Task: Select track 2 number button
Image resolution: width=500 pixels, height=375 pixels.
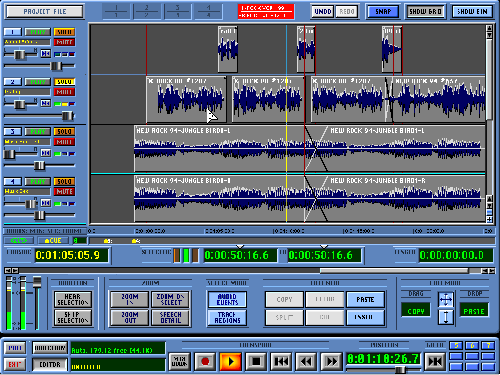Action: pos(13,82)
